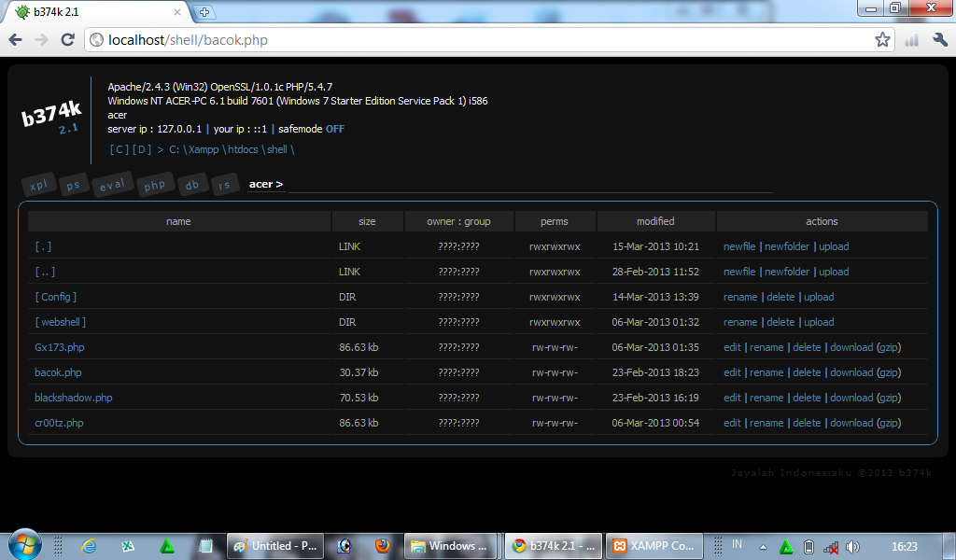Open browser settings with the wrench icon
Viewport: 956px width, 560px height.
click(x=940, y=40)
